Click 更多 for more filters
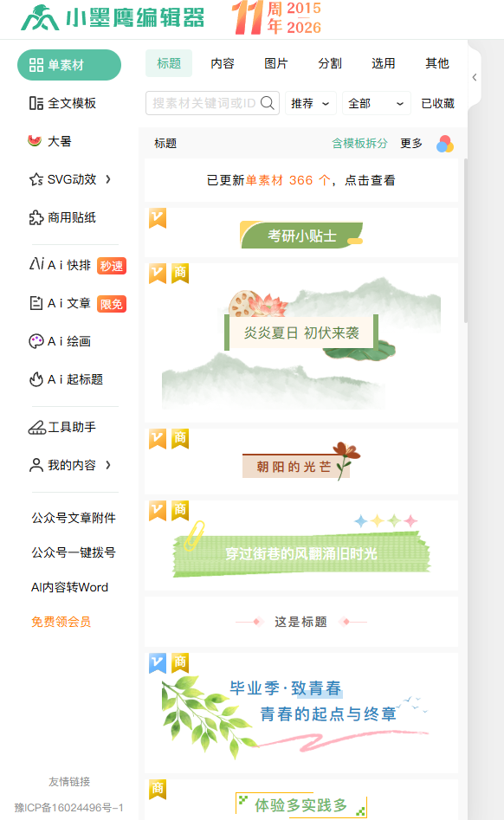This screenshot has width=504, height=820. 411,143
